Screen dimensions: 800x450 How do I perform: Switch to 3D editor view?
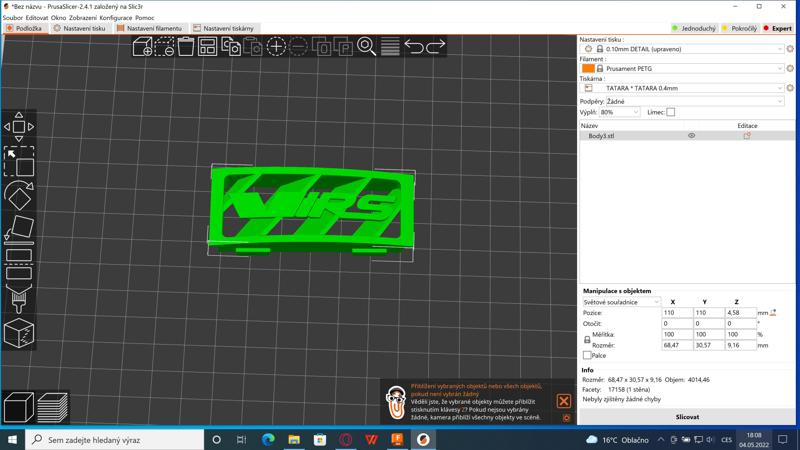tap(19, 407)
